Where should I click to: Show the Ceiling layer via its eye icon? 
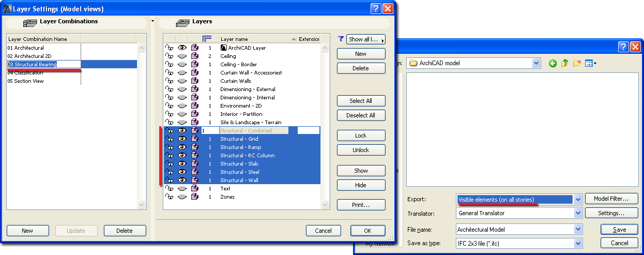(182, 56)
